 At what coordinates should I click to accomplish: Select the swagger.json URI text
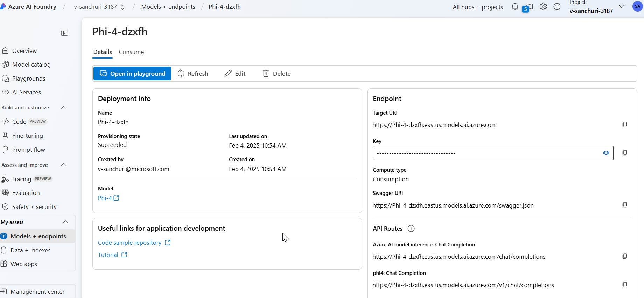[453, 205]
